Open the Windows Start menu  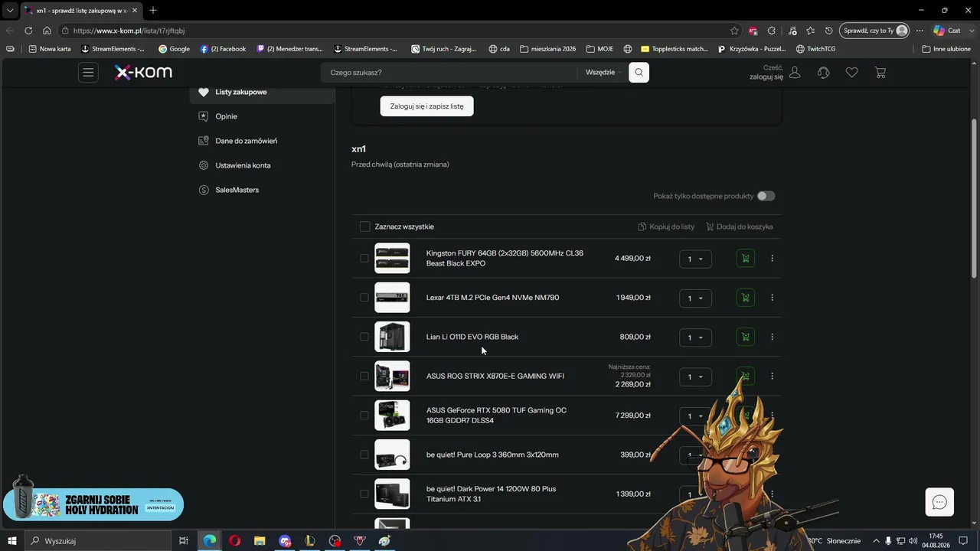click(x=12, y=541)
